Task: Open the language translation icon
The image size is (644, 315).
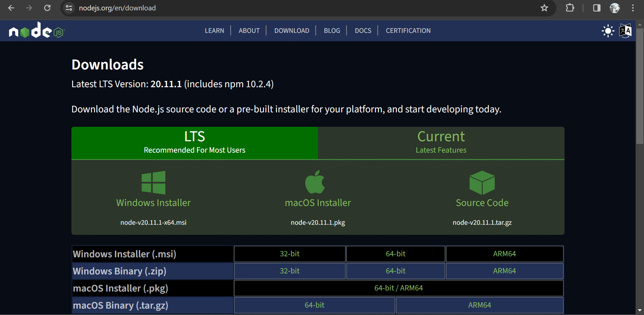Action: [x=625, y=31]
